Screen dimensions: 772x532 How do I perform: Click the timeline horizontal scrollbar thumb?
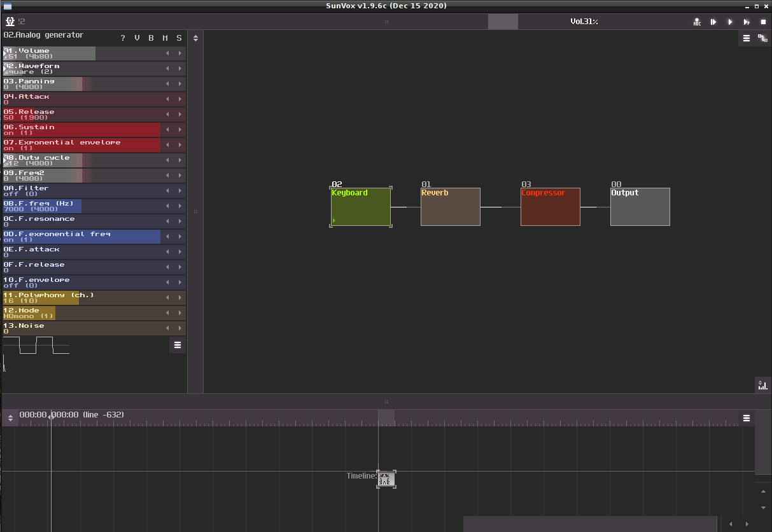(590, 524)
